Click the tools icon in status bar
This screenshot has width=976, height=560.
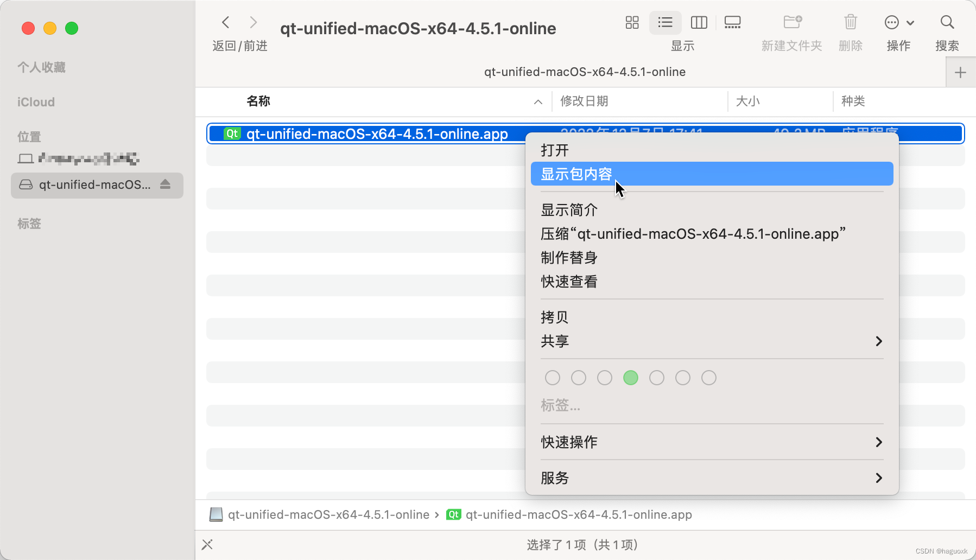pyautogui.click(x=207, y=544)
